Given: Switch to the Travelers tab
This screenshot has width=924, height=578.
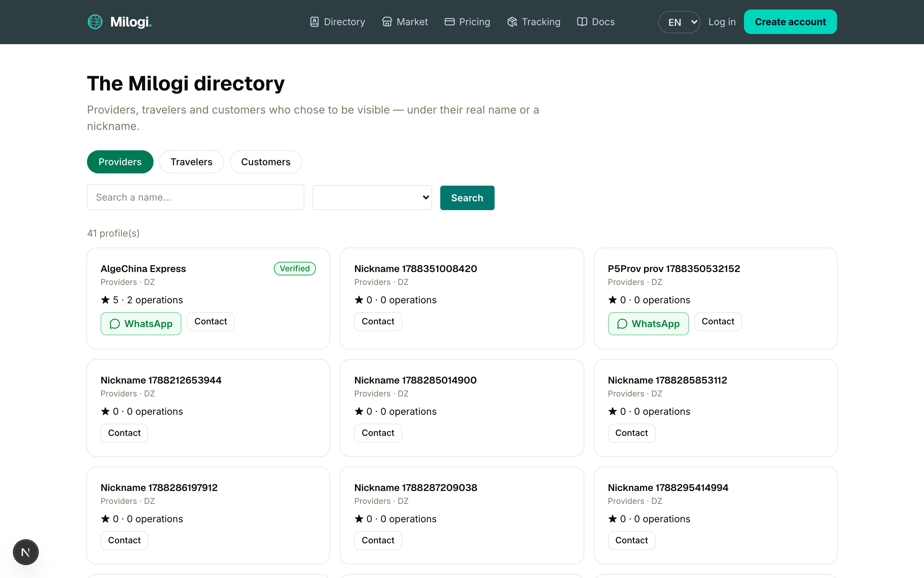Looking at the screenshot, I should click(191, 162).
